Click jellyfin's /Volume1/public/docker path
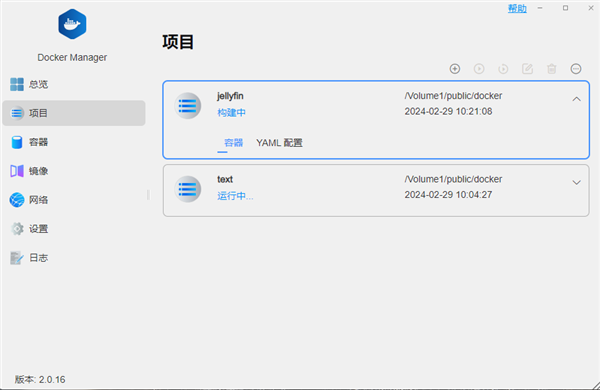 point(453,96)
